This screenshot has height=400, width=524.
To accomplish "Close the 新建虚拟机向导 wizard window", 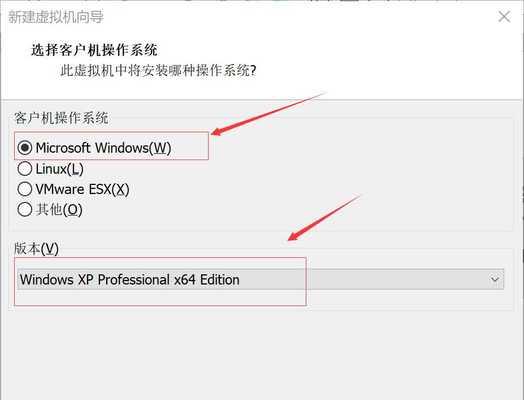I will click(504, 16).
